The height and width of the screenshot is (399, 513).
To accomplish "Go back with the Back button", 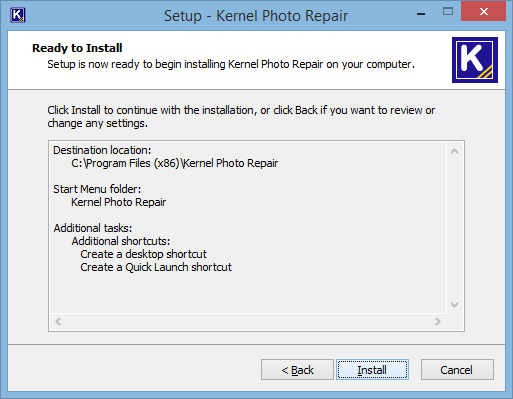I will 297,370.
